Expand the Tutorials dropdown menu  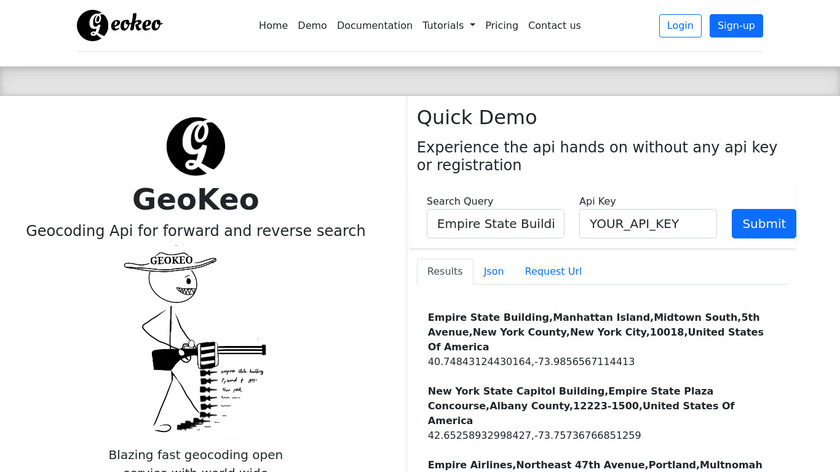448,25
